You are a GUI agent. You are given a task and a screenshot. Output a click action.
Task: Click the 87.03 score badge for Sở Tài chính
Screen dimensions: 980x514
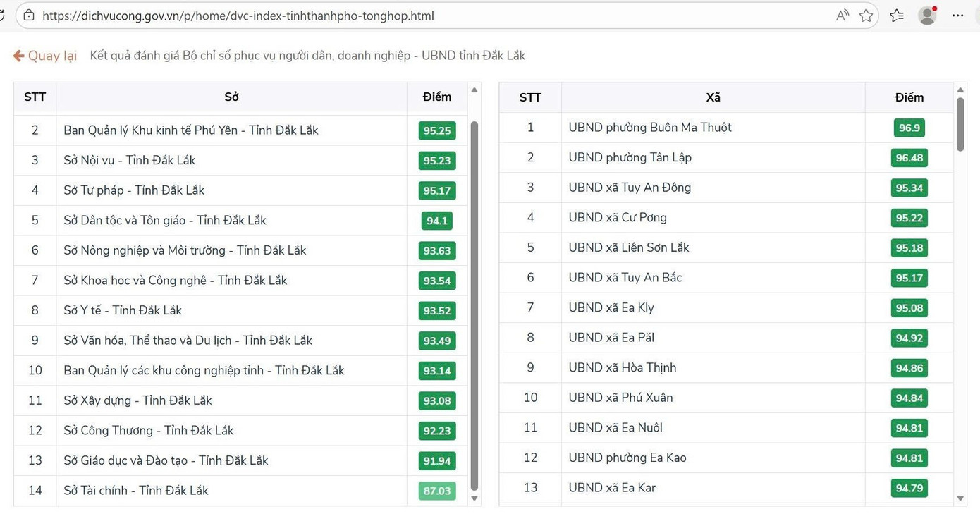coord(437,491)
